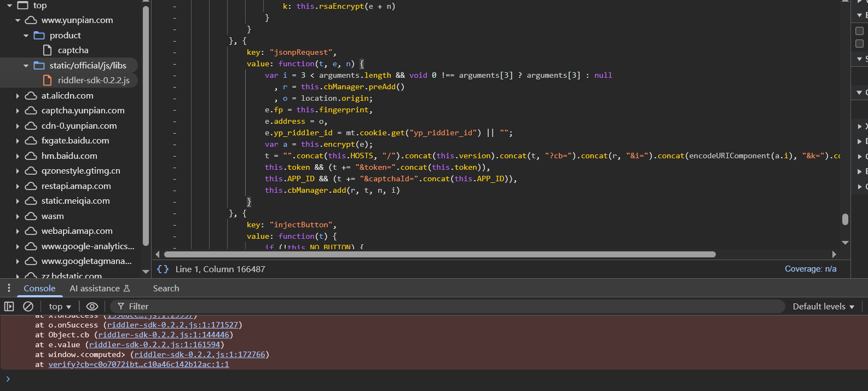Screen dimensions: 868x391
Task: Collapse the www.yunpian.com domain node
Action: pyautogui.click(x=18, y=20)
